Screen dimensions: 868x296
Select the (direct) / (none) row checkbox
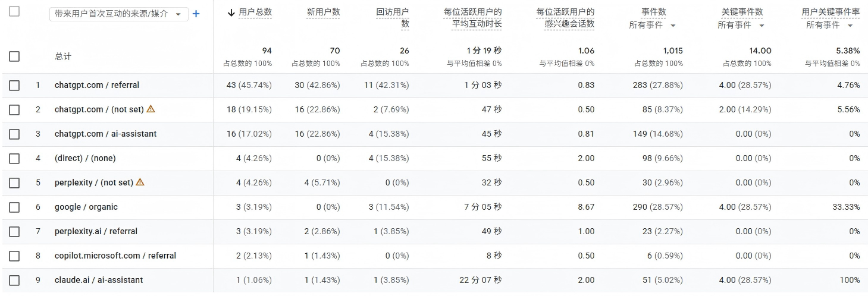(14, 159)
